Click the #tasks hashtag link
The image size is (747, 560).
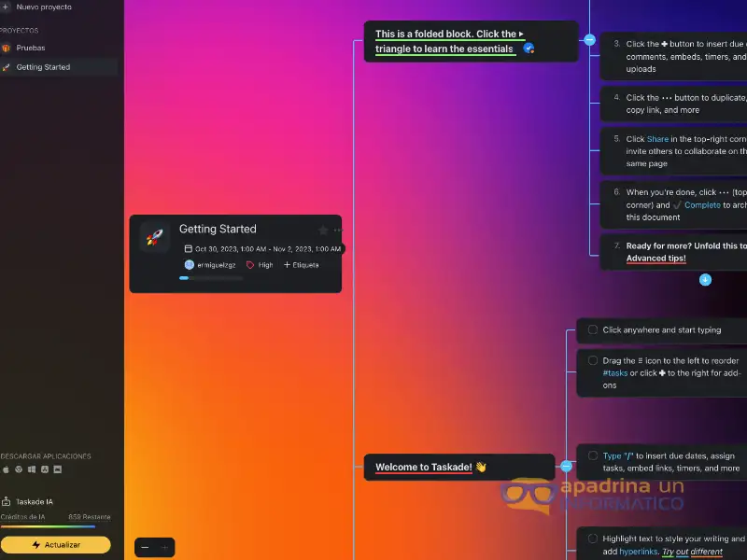click(x=615, y=373)
